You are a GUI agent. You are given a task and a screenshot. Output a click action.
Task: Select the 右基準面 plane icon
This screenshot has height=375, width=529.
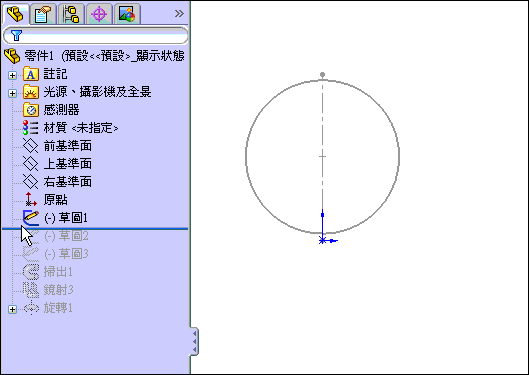31,181
